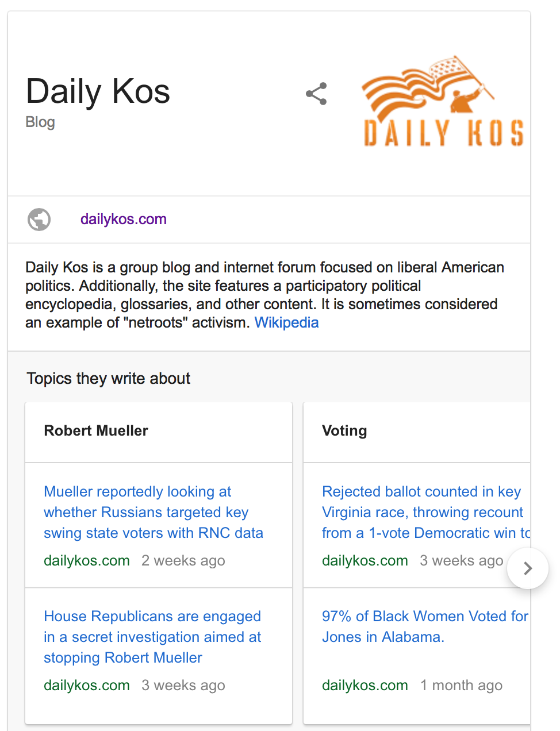Open Mueller Russians swing state voters article
Viewport: 560px width, 731px height.
tap(153, 512)
